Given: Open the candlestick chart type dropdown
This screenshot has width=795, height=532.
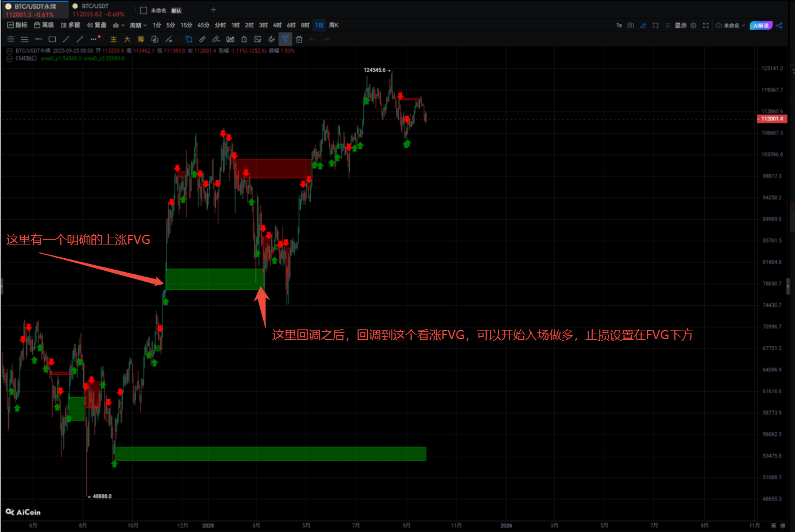Looking at the screenshot, I should coord(118,25).
